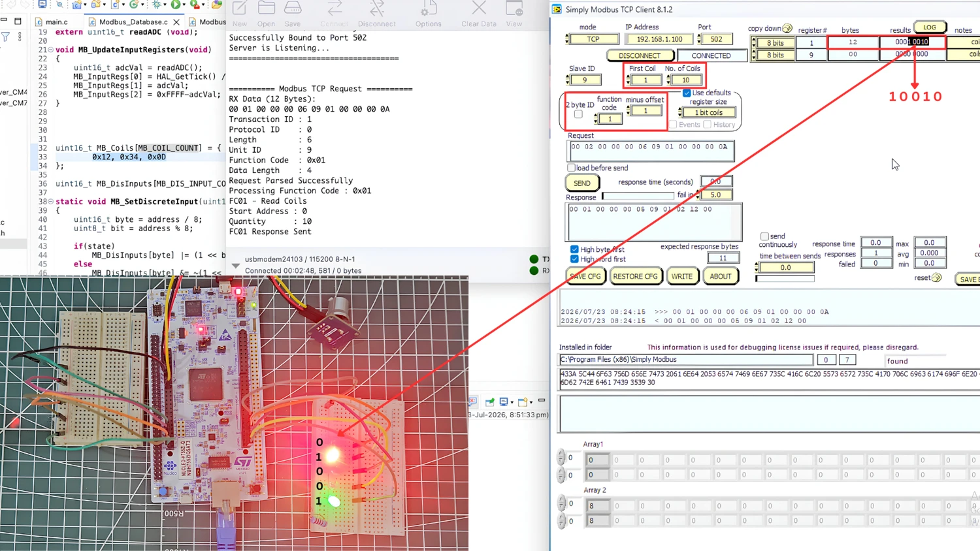Click the minus offset stepper arrows

[x=628, y=111]
